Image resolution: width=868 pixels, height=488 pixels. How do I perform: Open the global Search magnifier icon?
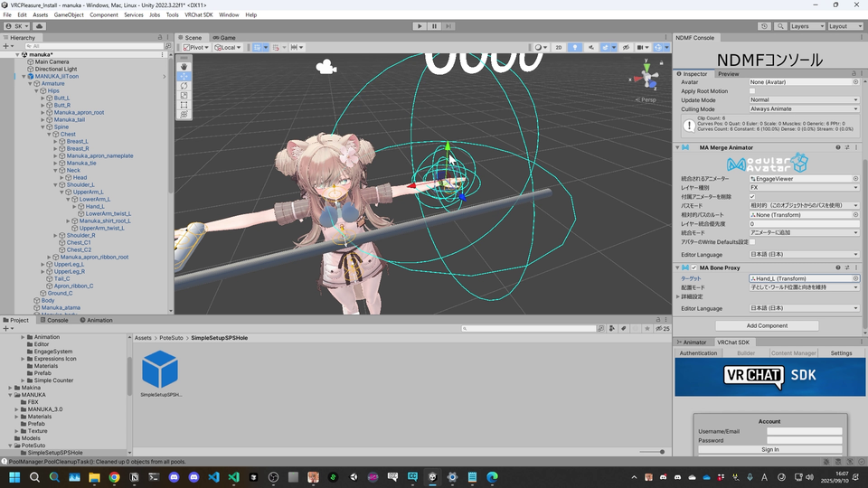tap(780, 26)
